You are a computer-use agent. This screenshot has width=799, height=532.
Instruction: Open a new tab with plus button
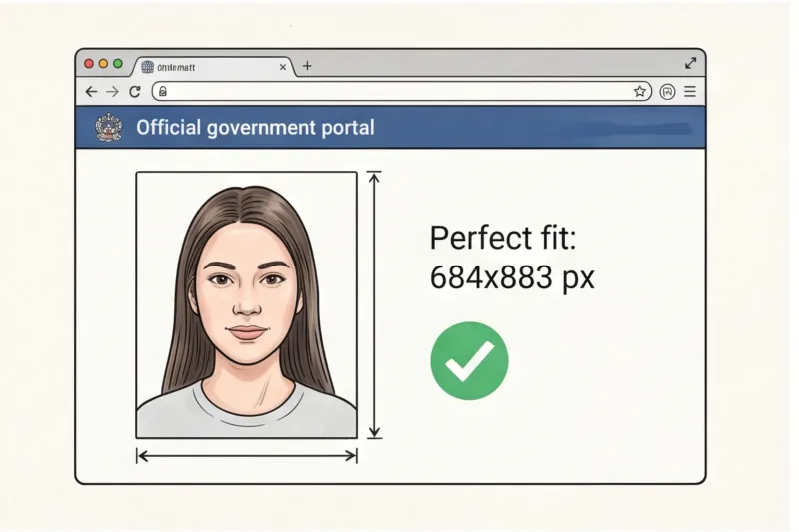point(307,66)
